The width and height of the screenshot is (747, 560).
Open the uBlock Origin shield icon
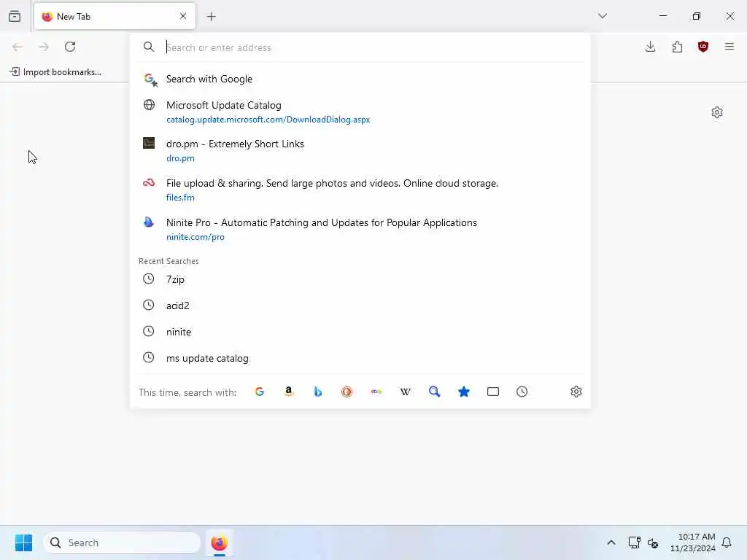pos(703,47)
